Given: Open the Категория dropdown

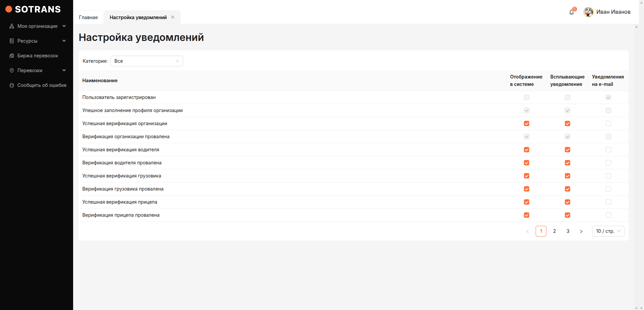Looking at the screenshot, I should click(x=147, y=61).
